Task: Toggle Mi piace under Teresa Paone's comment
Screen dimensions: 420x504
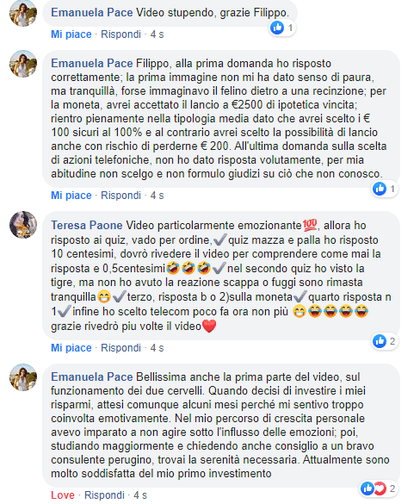Action: pos(71,348)
